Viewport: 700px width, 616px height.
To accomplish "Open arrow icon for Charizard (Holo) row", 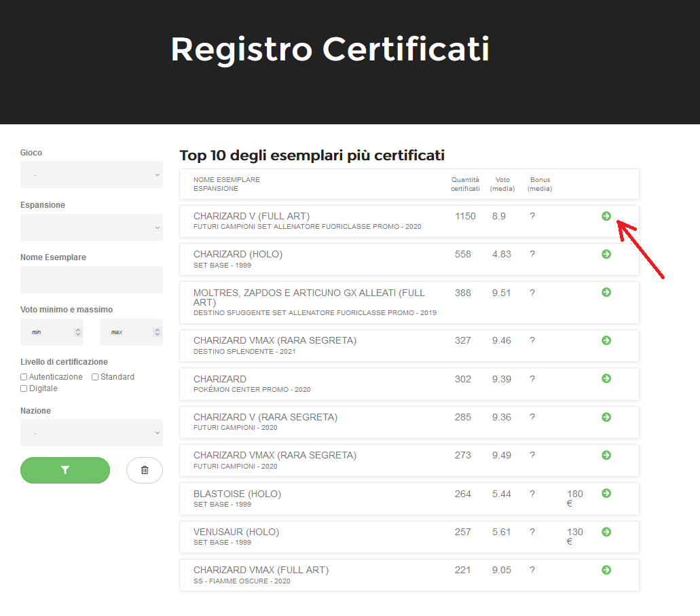I will [606, 254].
